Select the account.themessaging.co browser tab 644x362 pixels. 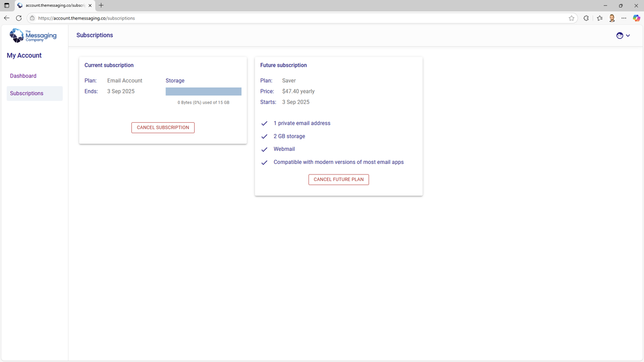(54, 6)
